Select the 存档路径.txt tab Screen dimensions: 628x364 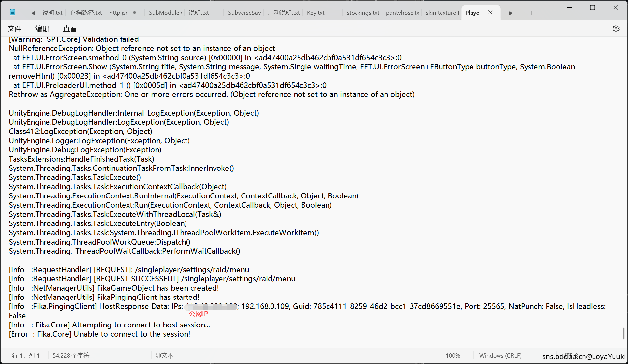[86, 13]
